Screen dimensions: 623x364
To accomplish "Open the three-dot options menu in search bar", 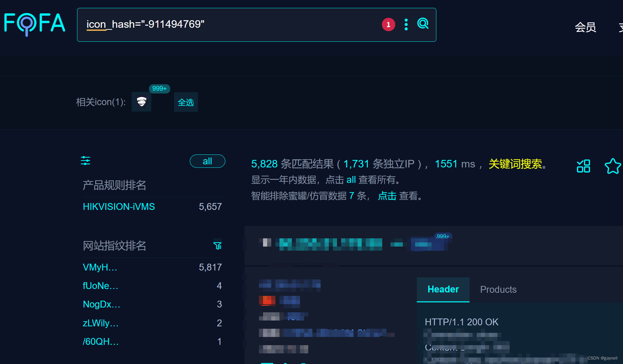I will pyautogui.click(x=406, y=24).
